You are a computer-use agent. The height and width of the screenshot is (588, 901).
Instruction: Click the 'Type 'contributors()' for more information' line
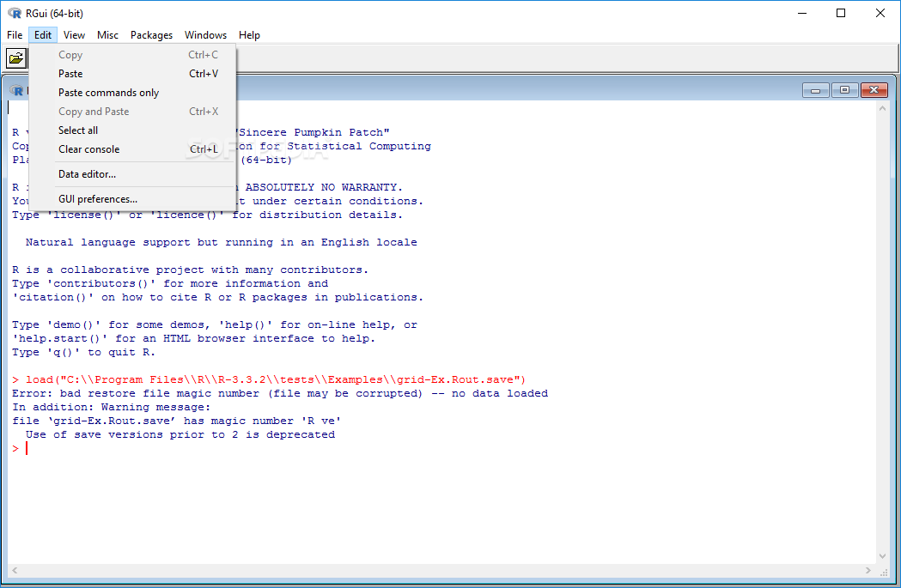170,283
